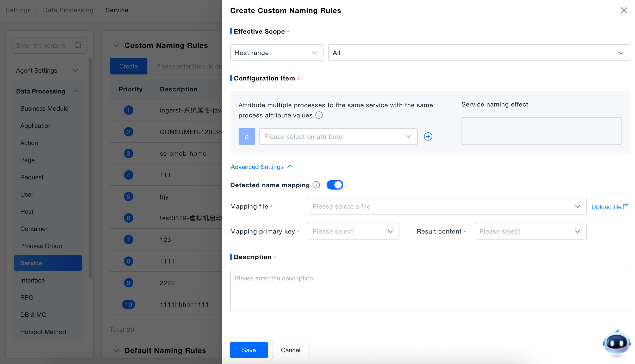Click the Create button
This screenshot has width=635, height=364.
click(x=128, y=66)
